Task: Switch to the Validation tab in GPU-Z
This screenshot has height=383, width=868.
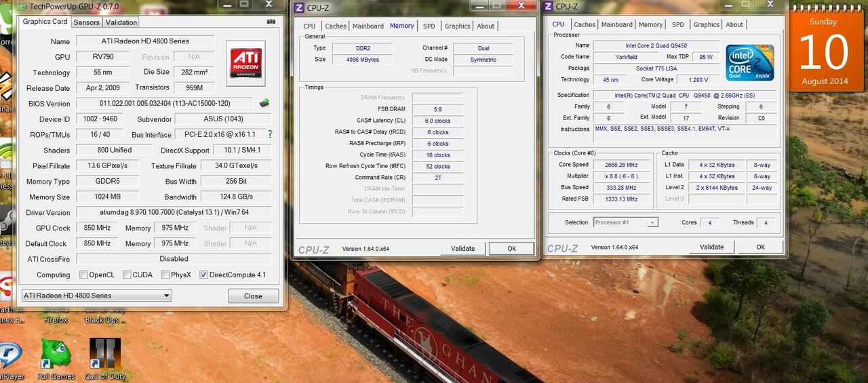Action: pos(121,22)
